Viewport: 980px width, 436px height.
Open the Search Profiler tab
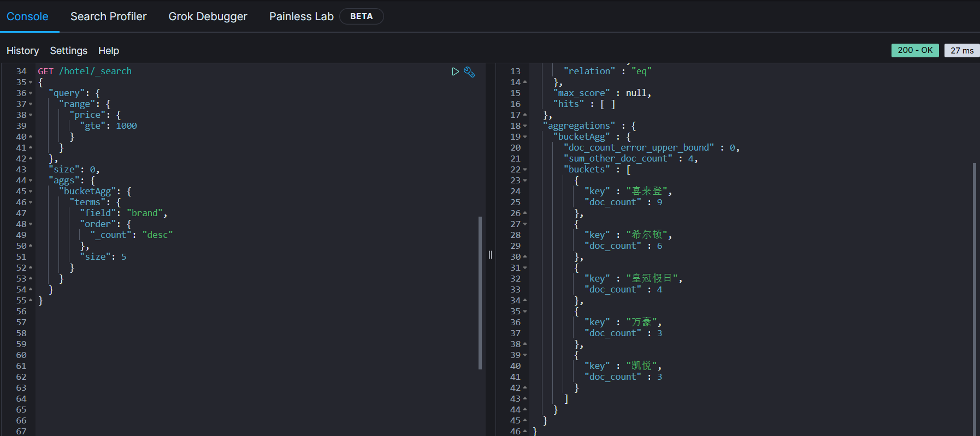(x=108, y=16)
